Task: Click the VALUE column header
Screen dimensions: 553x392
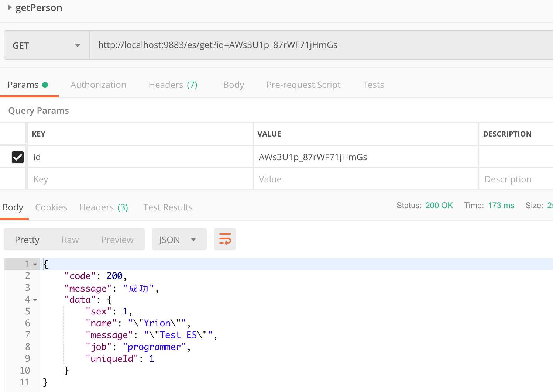Action: [x=269, y=134]
